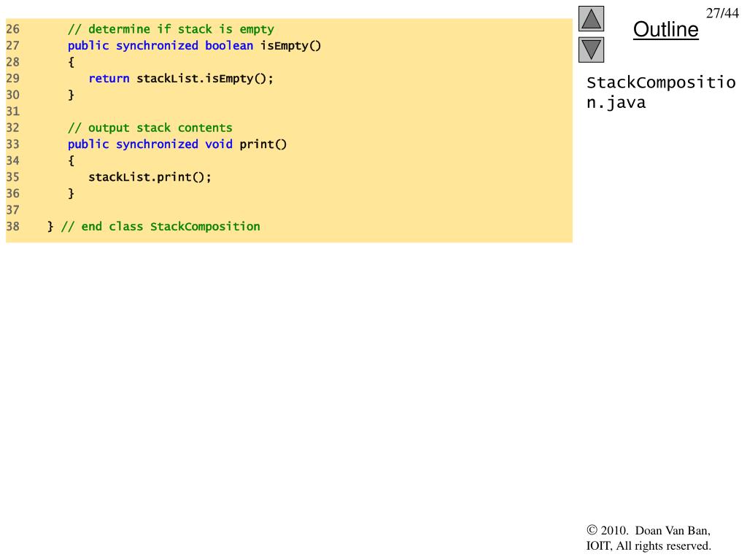Click line number 26
The height and width of the screenshot is (560, 747).
tap(13, 29)
